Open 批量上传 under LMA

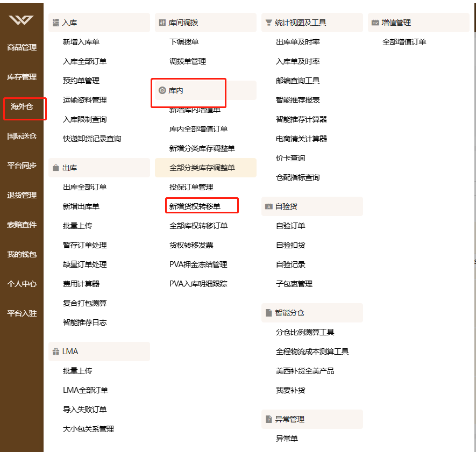pyautogui.click(x=77, y=371)
